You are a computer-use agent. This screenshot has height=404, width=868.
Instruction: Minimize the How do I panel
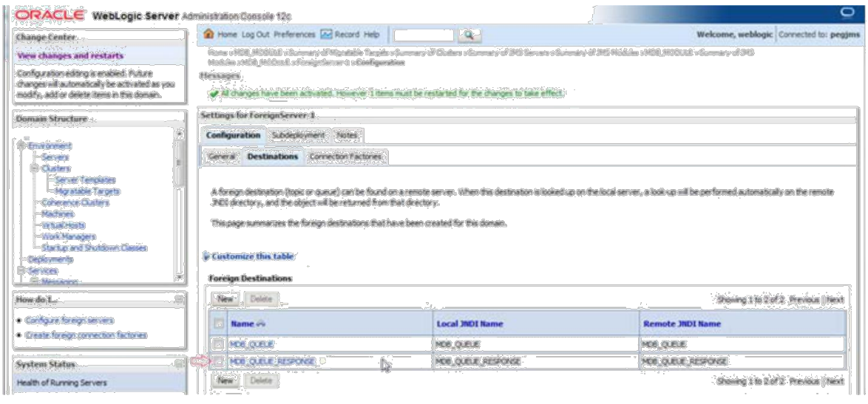point(179,299)
